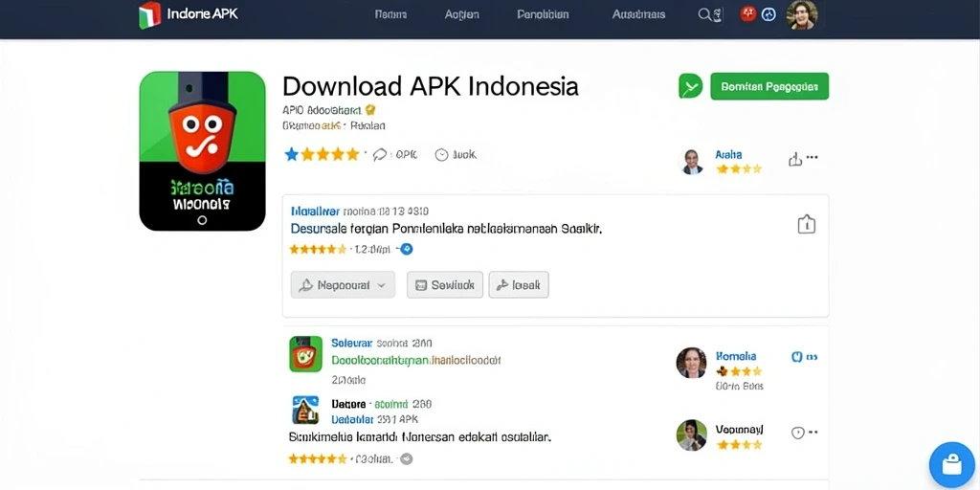Click the Simikimehia lamardi review sentence
Image resolution: width=980 pixels, height=490 pixels.
(x=420, y=436)
